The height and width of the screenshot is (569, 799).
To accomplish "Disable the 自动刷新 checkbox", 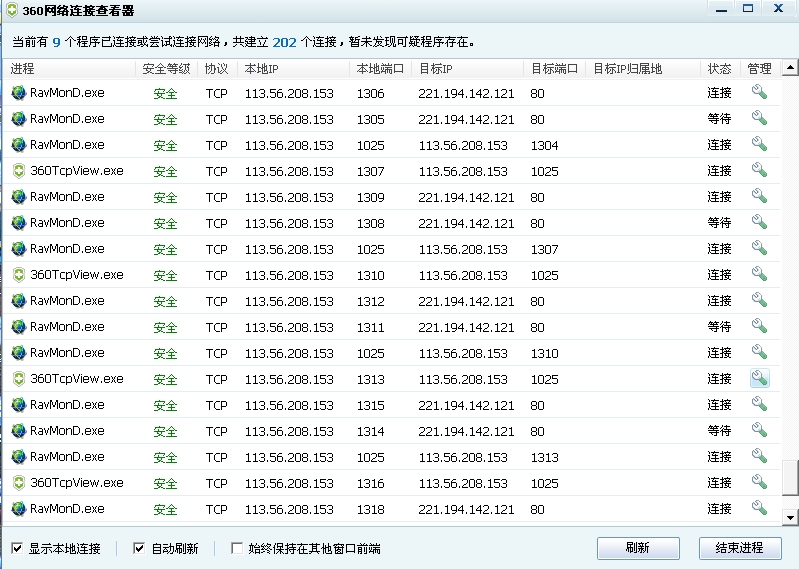I will [139, 548].
